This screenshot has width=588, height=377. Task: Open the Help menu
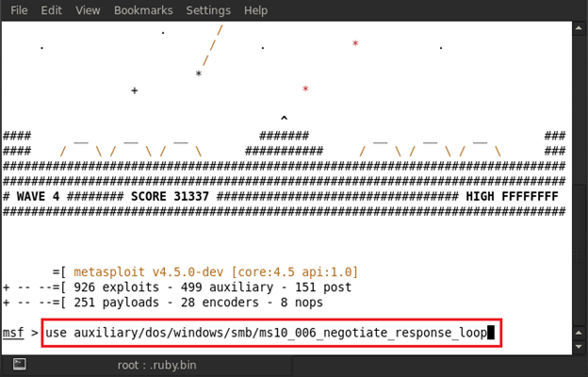[x=255, y=10]
